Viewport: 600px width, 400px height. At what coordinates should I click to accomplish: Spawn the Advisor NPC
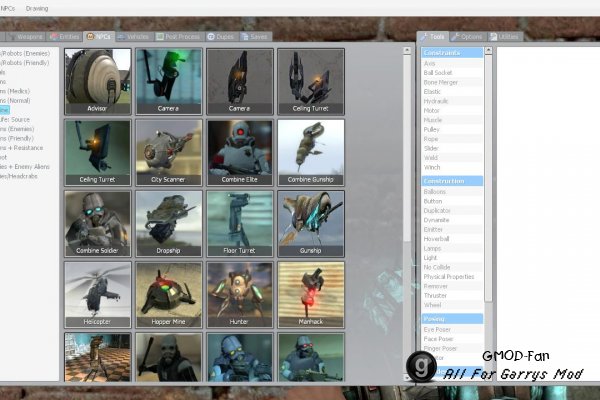98,82
